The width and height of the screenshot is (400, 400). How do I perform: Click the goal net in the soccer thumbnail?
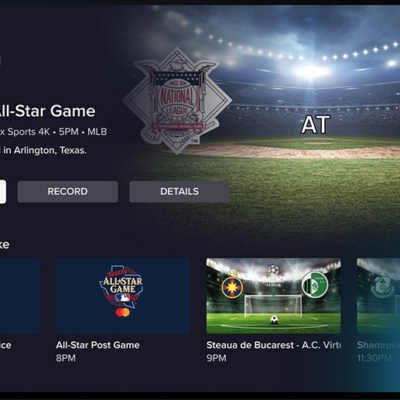(273, 306)
